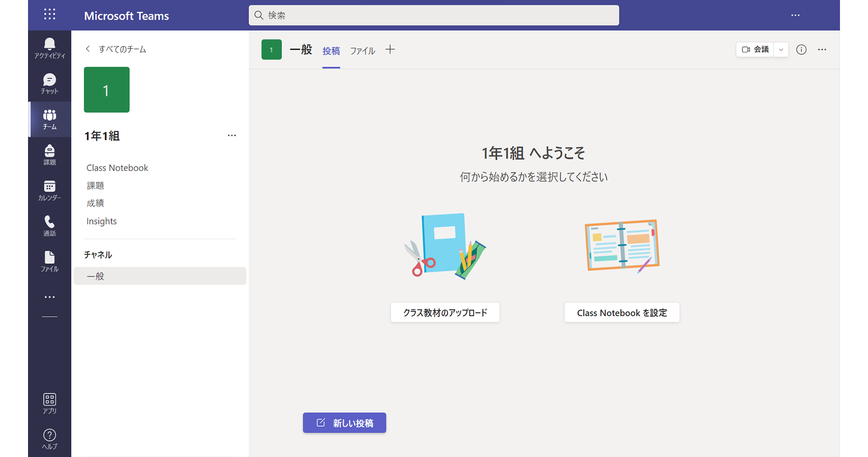Image resolution: width=868 pixels, height=457 pixels.
Task: Open settings ellipsis in title bar
Action: [x=796, y=15]
